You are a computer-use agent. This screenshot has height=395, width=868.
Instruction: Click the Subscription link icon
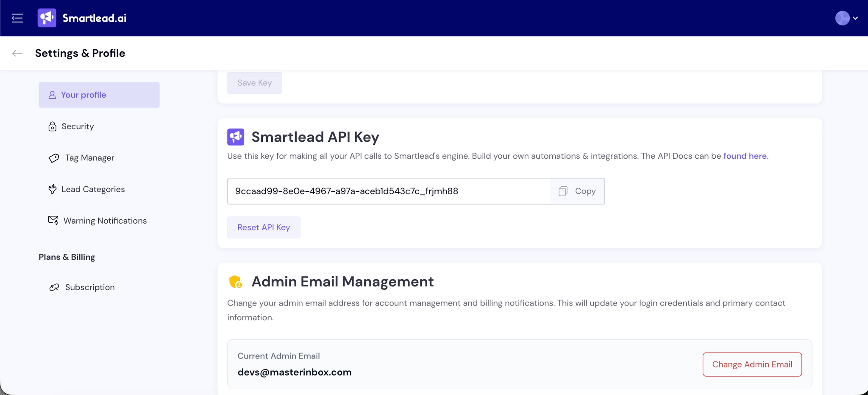[x=53, y=287]
